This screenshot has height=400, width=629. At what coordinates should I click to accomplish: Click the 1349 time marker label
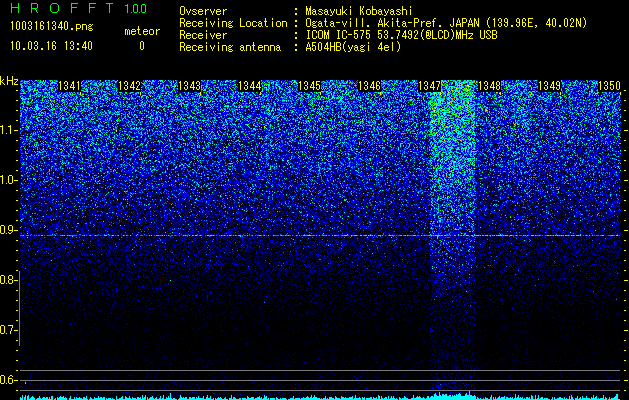(549, 86)
